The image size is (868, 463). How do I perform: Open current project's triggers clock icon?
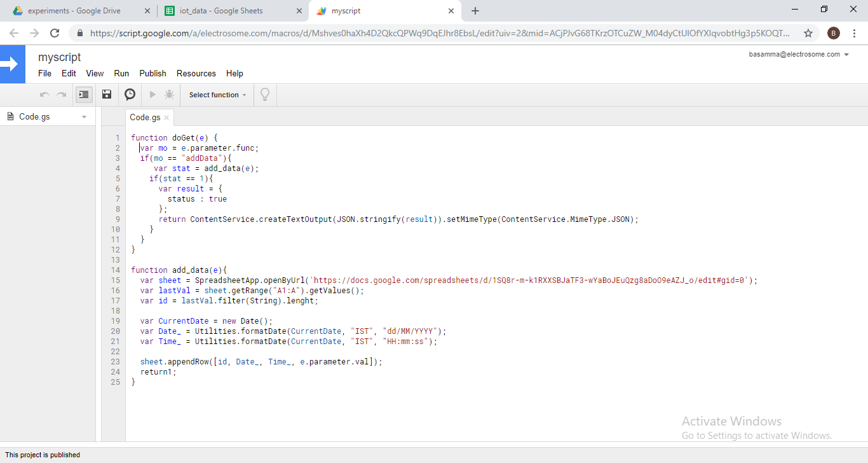tap(130, 95)
